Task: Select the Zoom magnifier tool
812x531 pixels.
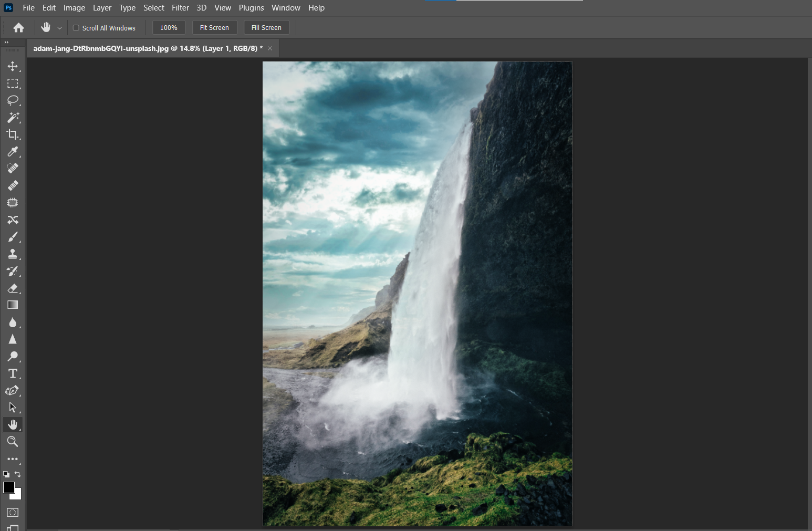Action: pyautogui.click(x=13, y=442)
